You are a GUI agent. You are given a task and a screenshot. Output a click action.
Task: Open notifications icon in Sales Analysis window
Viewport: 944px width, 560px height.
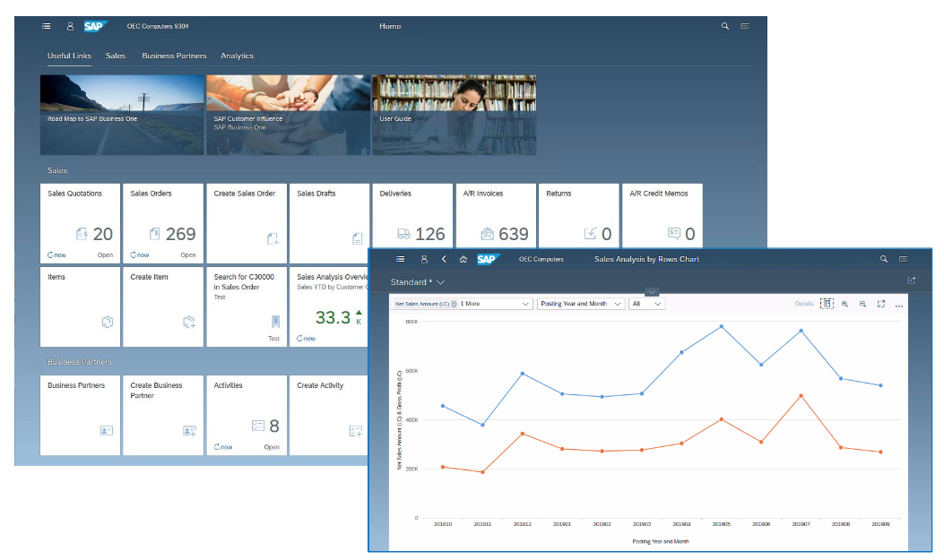(x=904, y=259)
